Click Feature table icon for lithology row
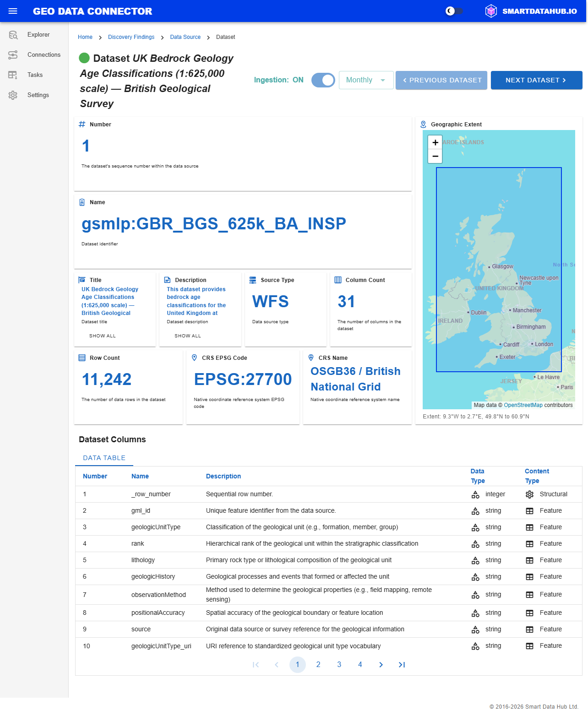 coord(529,560)
